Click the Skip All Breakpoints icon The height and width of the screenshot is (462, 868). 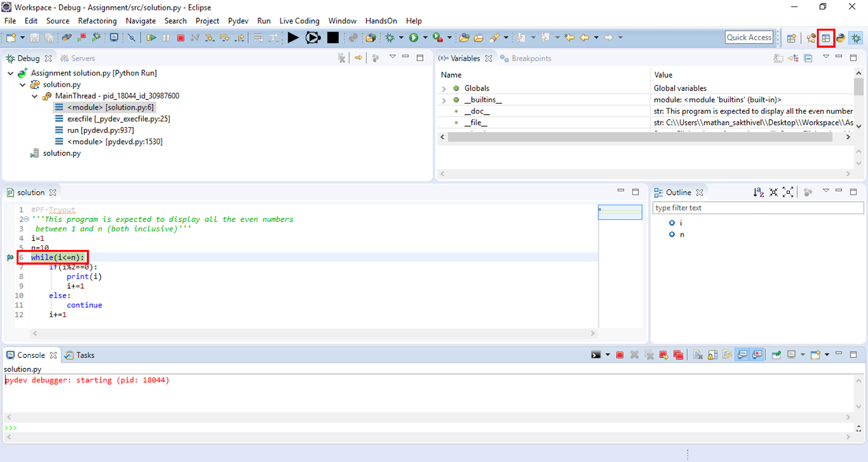[132, 37]
